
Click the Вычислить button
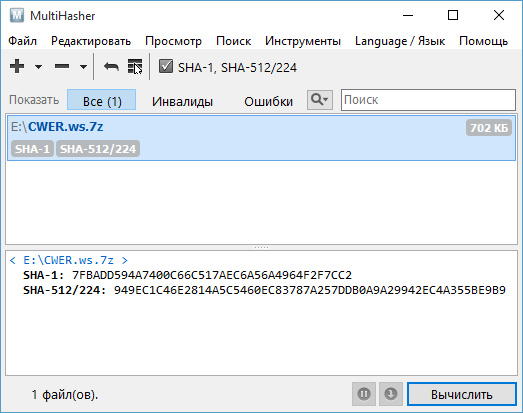click(x=462, y=394)
